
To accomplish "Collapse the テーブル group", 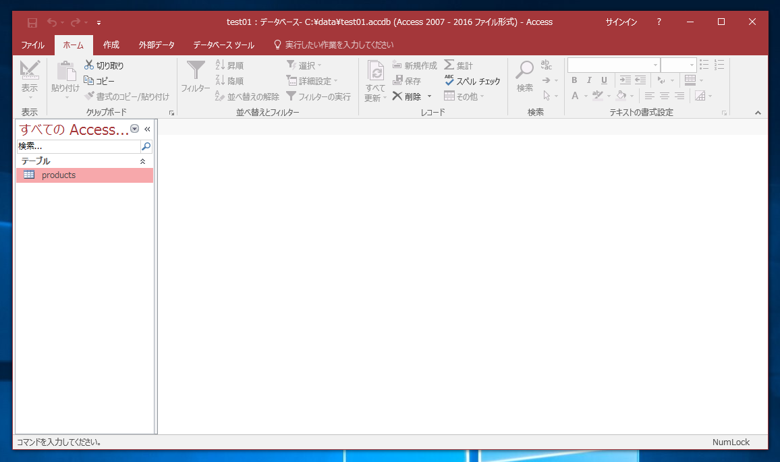I will 142,162.
